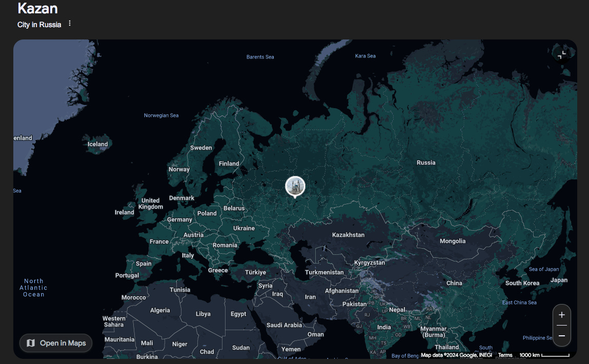Click the Spain country label
The width and height of the screenshot is (589, 364).
(144, 264)
